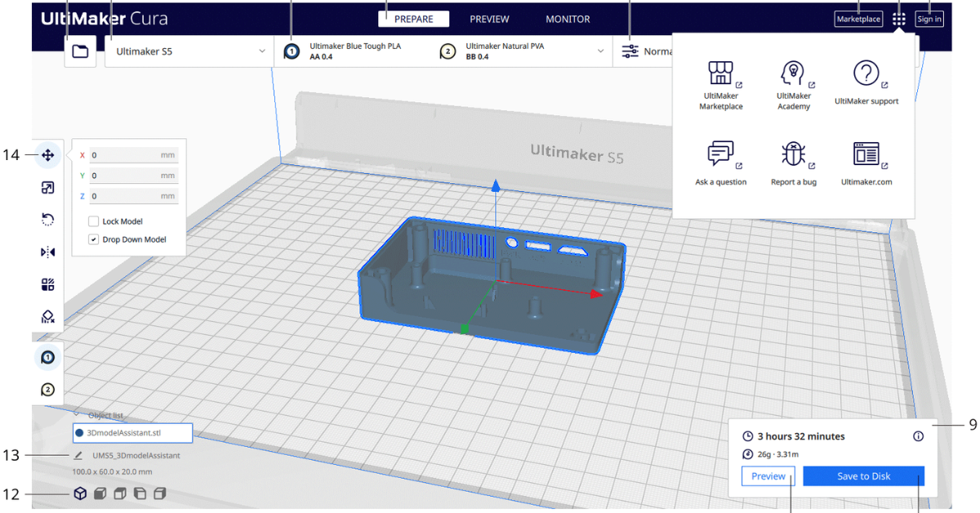Enable the Lock Model checkbox
Viewport: 980px width, 513px height.
coord(94,221)
